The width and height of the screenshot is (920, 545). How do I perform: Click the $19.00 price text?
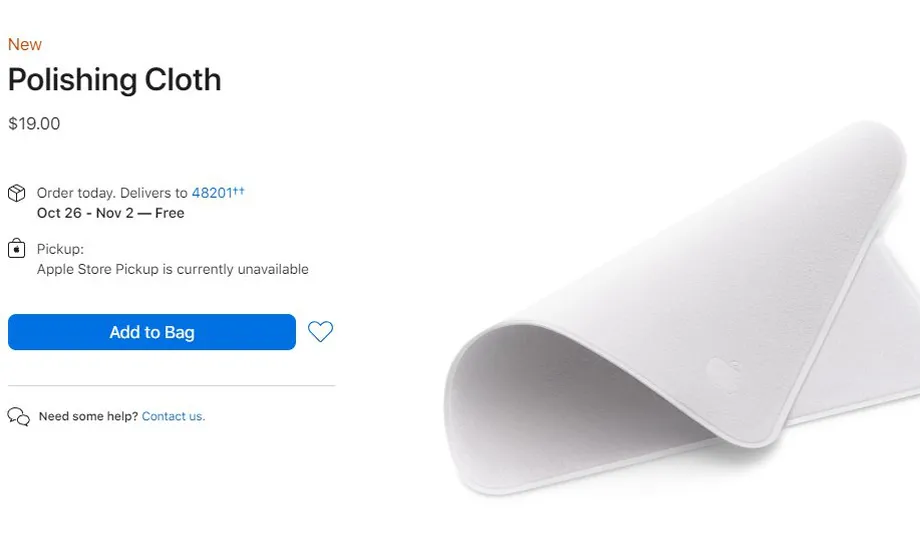click(34, 124)
